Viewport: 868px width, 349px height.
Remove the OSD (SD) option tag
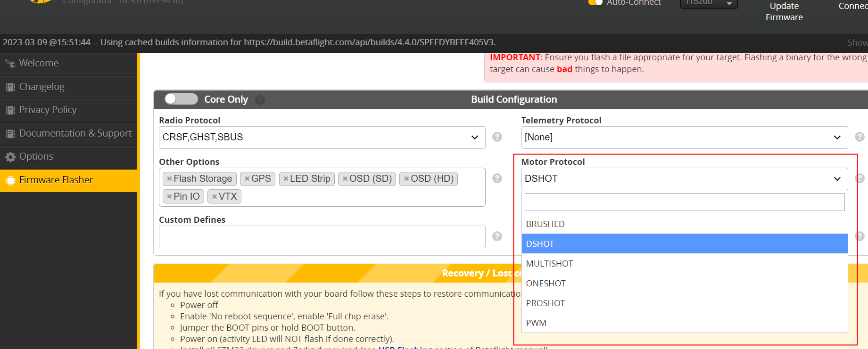click(345, 179)
